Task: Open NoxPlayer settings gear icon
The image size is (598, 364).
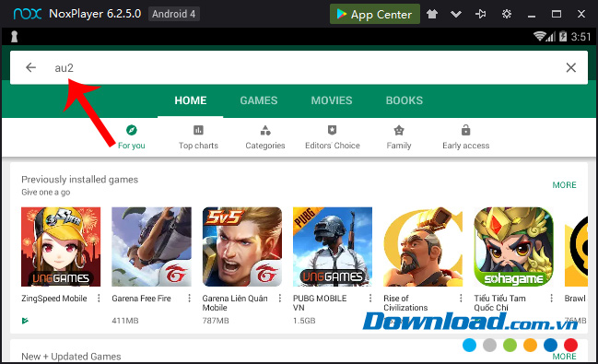Action: click(507, 14)
